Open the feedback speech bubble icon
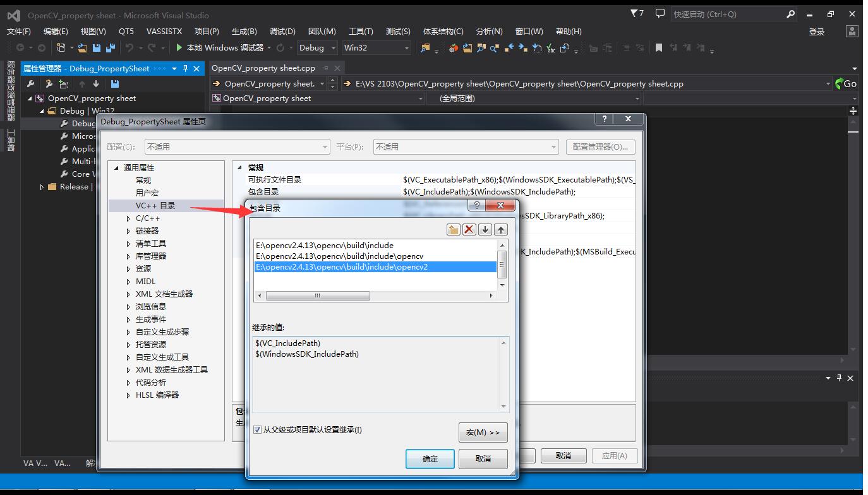This screenshot has height=495, width=868. [660, 14]
